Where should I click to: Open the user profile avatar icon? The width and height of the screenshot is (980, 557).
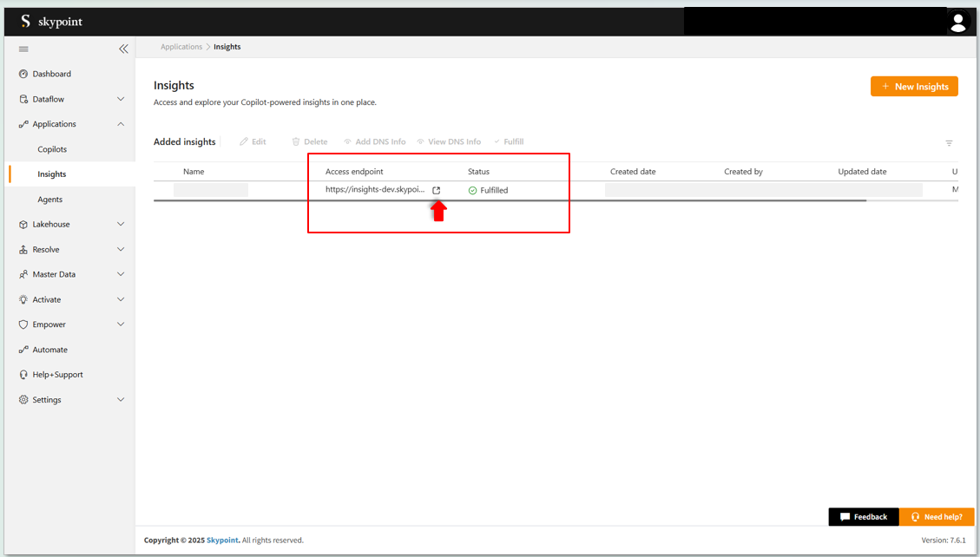[x=957, y=23]
